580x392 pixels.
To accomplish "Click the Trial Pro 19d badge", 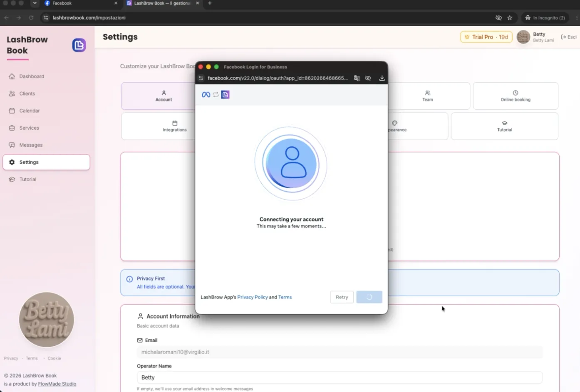I will (x=486, y=37).
